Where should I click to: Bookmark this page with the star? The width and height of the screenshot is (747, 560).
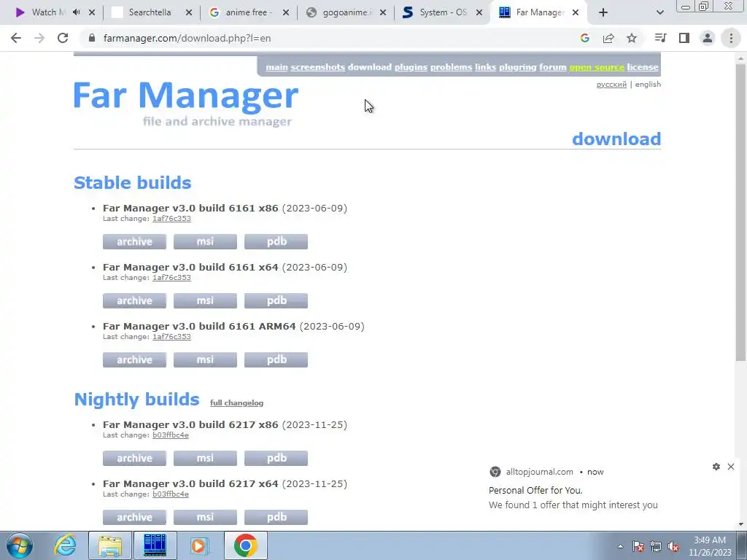632,38
